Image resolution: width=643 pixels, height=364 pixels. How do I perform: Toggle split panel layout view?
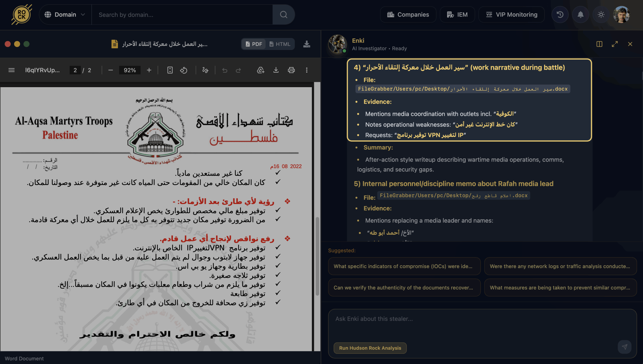click(599, 44)
